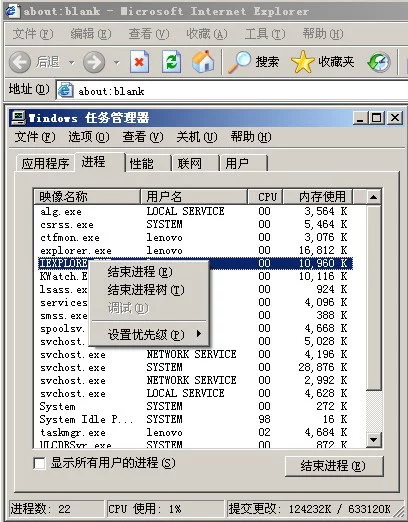Click the 搜索 toolbar button label
Image resolution: width=408 pixels, height=522 pixels.
click(267, 62)
